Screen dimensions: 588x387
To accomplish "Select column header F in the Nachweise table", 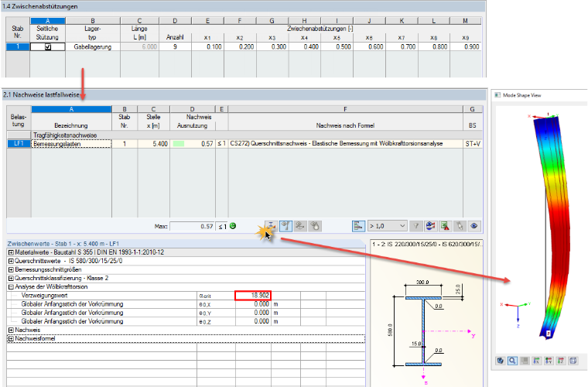I will tap(345, 109).
